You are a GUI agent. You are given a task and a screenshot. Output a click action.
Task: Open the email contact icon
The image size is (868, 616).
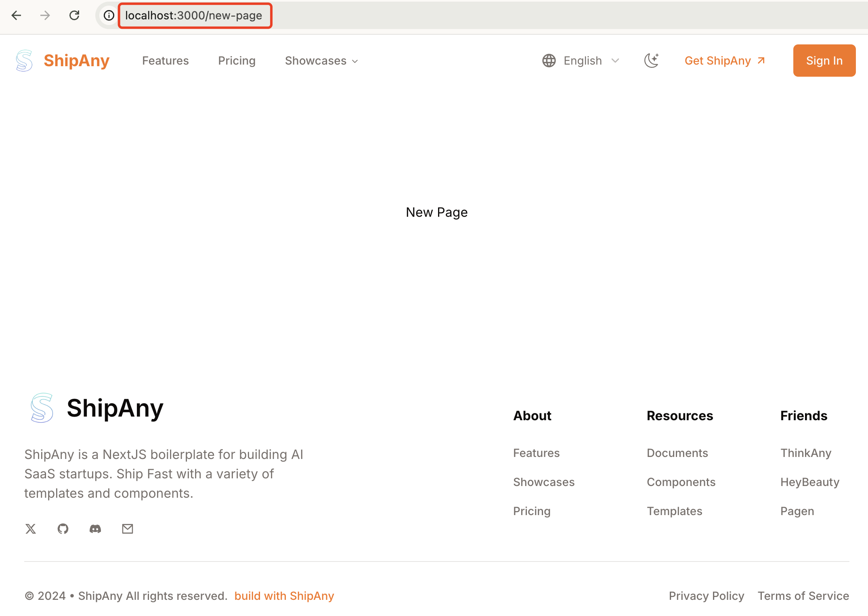pos(128,529)
